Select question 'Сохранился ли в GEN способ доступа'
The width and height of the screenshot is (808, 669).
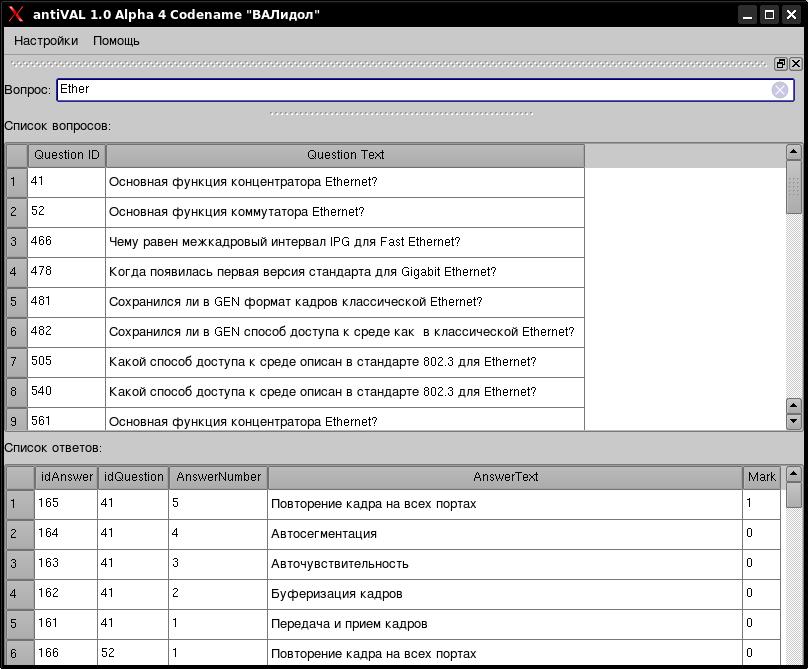(x=345, y=332)
